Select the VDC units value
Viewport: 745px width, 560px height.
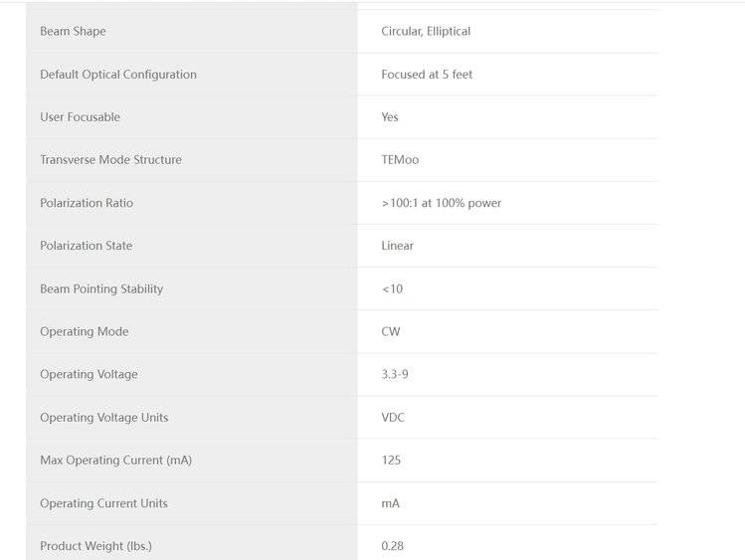point(393,418)
